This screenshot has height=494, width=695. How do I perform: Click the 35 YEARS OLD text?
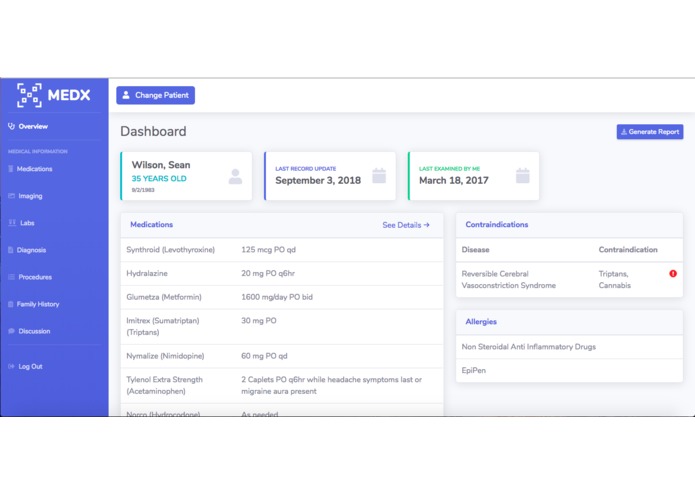click(159, 179)
